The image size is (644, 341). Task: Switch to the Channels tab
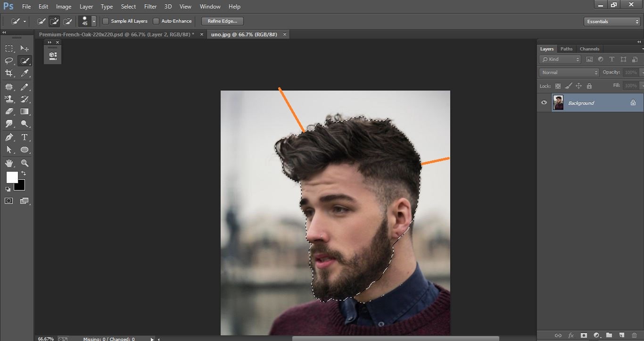coord(589,49)
